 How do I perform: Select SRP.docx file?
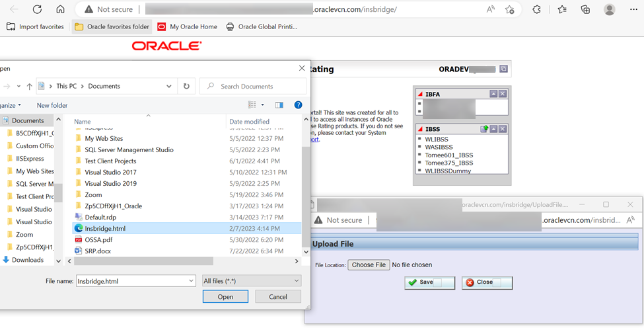coord(187,251)
